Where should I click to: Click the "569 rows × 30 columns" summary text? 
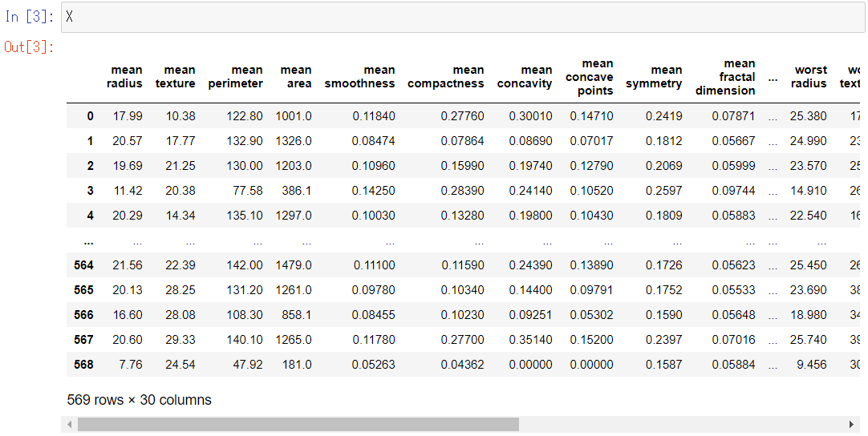click(140, 399)
